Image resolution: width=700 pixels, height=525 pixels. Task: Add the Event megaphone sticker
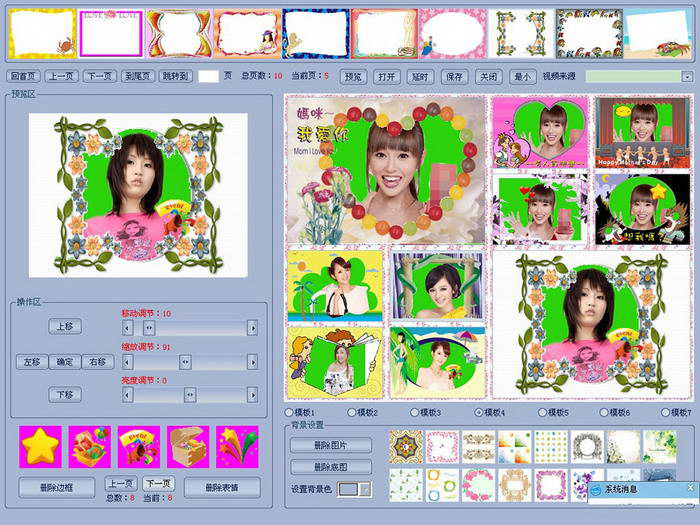[139, 447]
